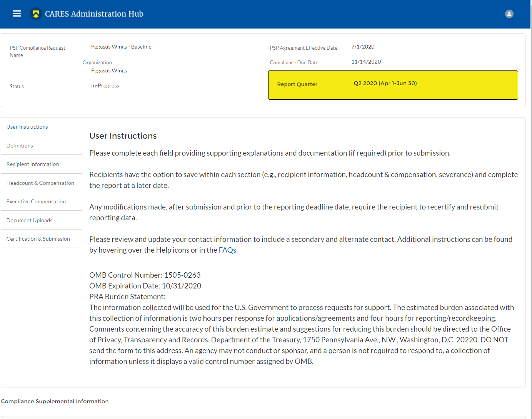Image resolution: width=532 pixels, height=419 pixels.
Task: Select Executive Compensation in sidebar
Action: pos(36,201)
